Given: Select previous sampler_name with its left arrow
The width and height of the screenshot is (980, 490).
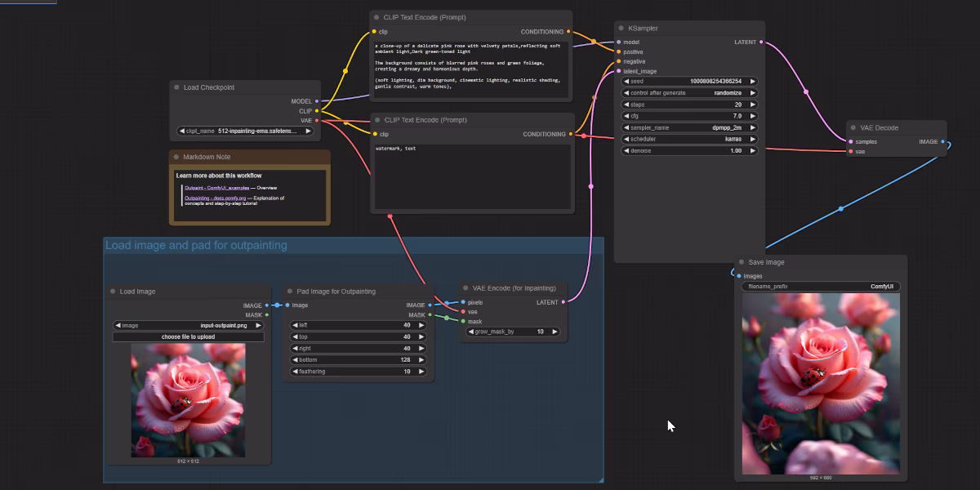Looking at the screenshot, I should [626, 127].
